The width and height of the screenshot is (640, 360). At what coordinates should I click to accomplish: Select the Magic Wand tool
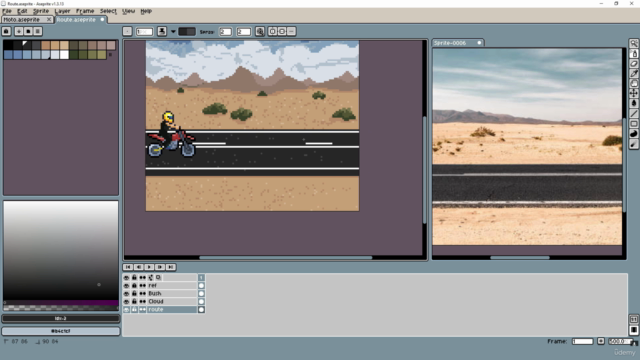coord(633,44)
